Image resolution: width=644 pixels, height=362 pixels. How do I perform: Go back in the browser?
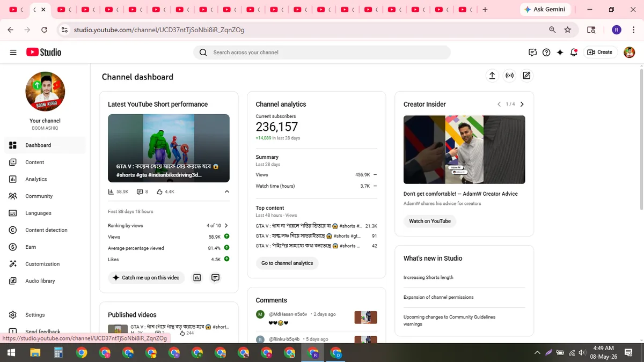coord(11,30)
